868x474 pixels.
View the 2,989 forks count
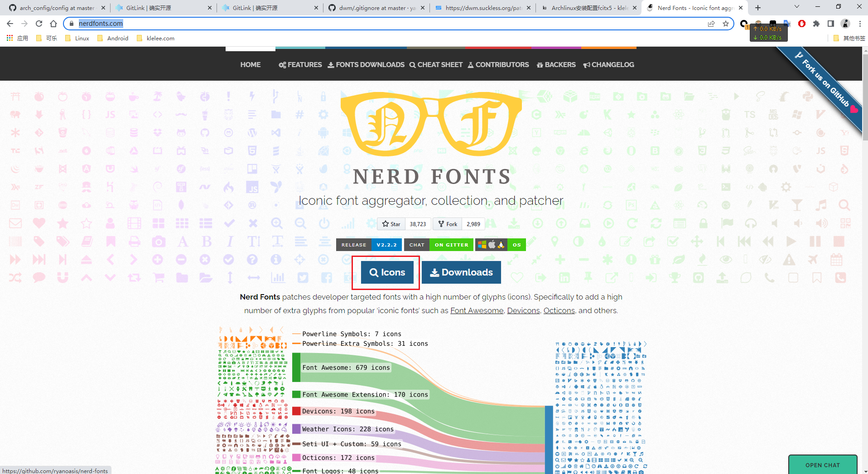tap(473, 224)
